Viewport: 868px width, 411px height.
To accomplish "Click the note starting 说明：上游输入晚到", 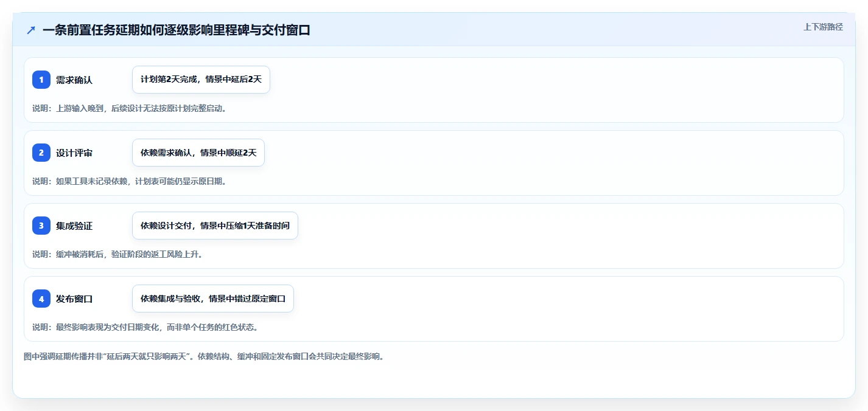I will (x=129, y=108).
